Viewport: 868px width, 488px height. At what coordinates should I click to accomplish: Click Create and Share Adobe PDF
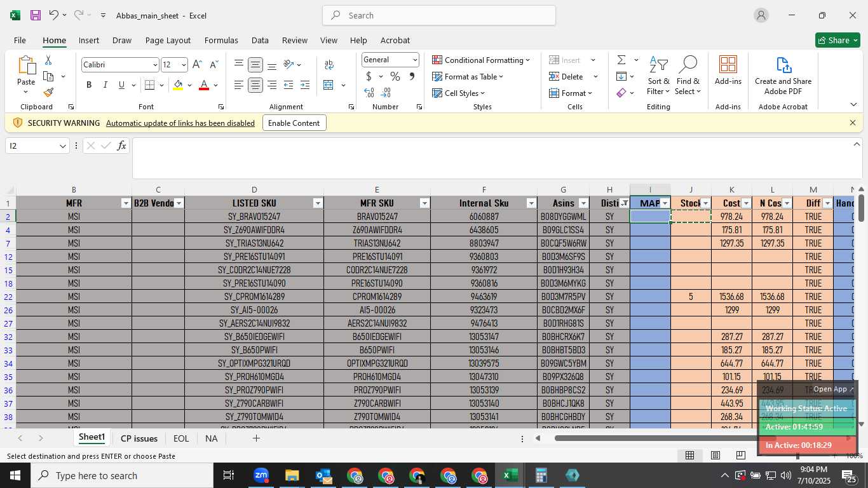click(783, 76)
